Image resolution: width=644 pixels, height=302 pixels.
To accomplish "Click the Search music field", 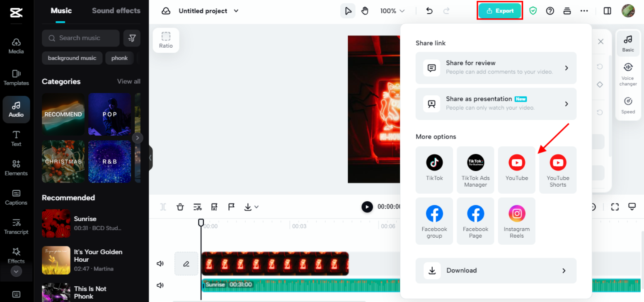I will coord(80,38).
